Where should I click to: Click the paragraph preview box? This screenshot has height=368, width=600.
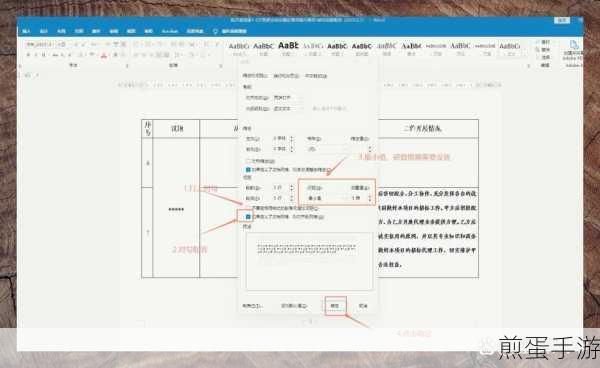310,261
